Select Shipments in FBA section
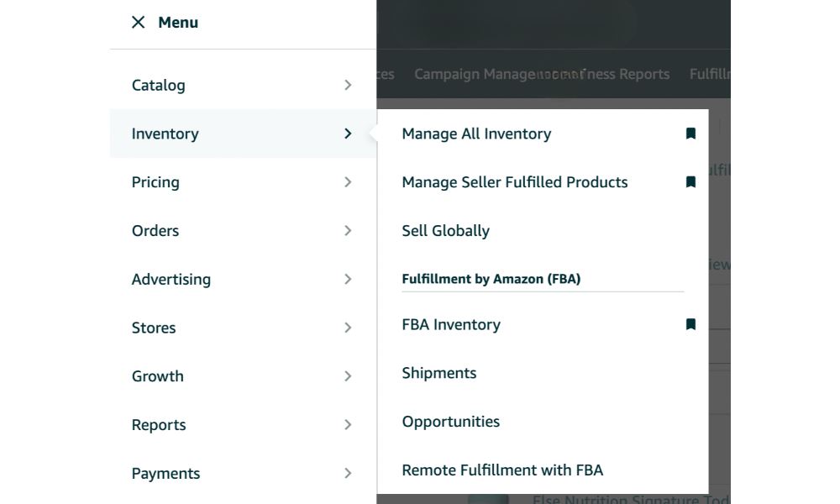Viewport: 840px width, 504px height. [438, 374]
